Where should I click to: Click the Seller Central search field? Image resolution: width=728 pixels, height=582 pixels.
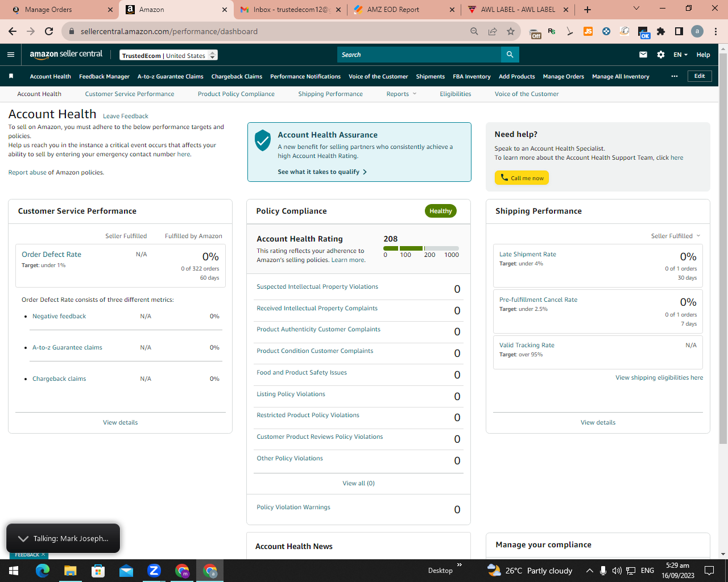[x=419, y=55]
